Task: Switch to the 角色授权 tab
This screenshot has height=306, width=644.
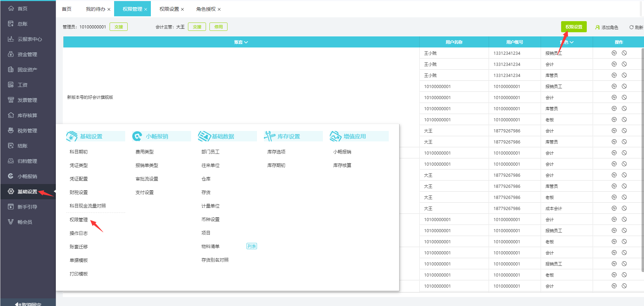Action: click(206, 9)
